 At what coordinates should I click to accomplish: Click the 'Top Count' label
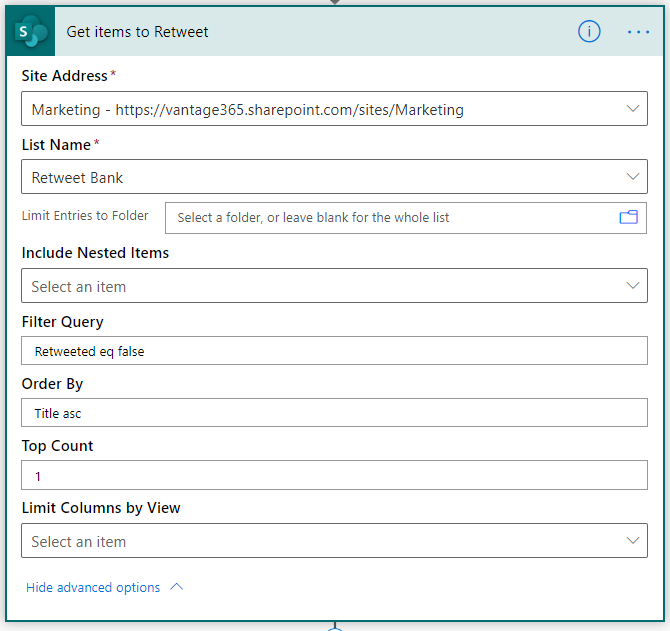coord(57,446)
